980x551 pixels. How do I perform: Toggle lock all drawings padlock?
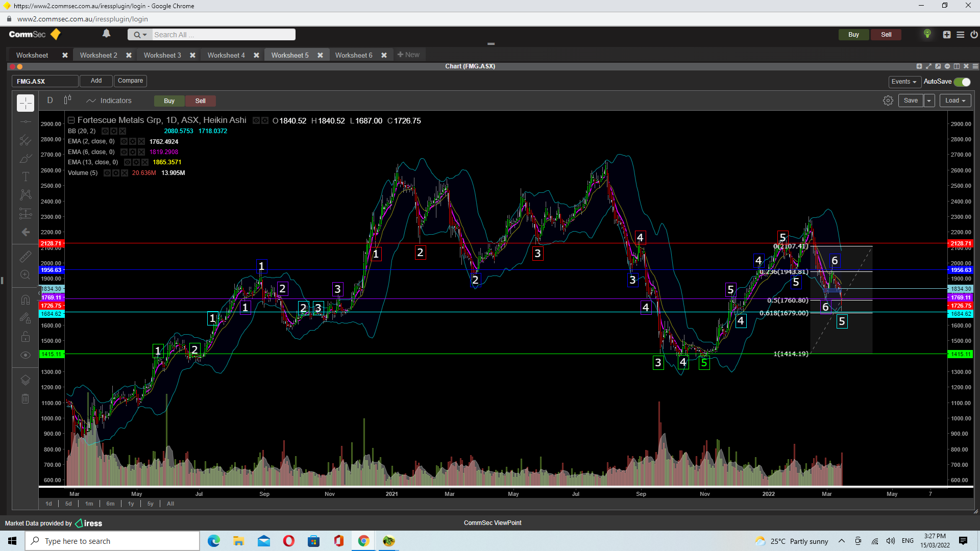(26, 337)
